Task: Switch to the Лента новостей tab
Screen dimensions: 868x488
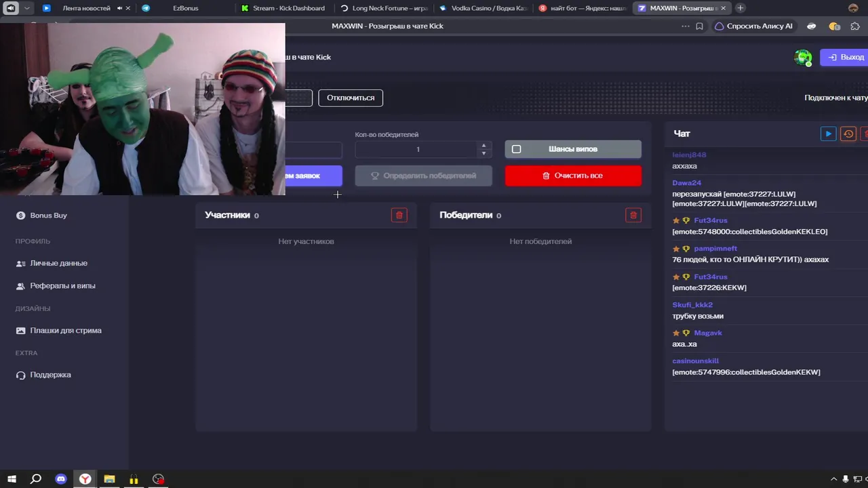Action: click(85, 8)
